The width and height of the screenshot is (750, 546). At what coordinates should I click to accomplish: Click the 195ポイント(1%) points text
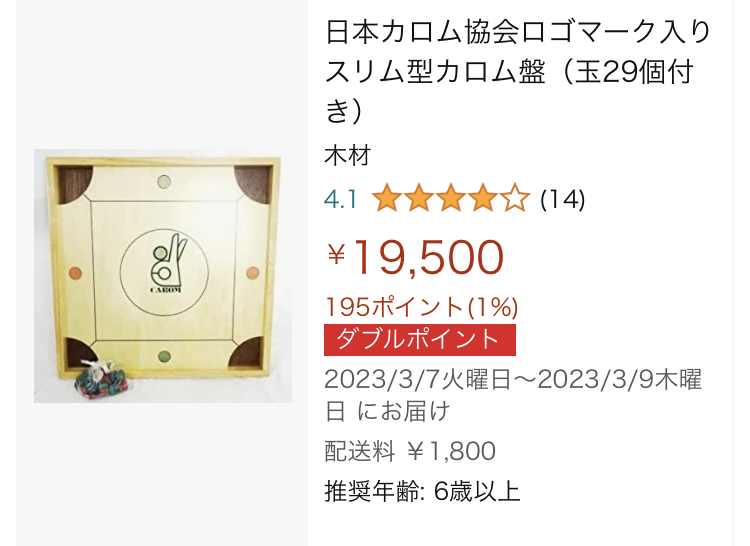(x=421, y=307)
